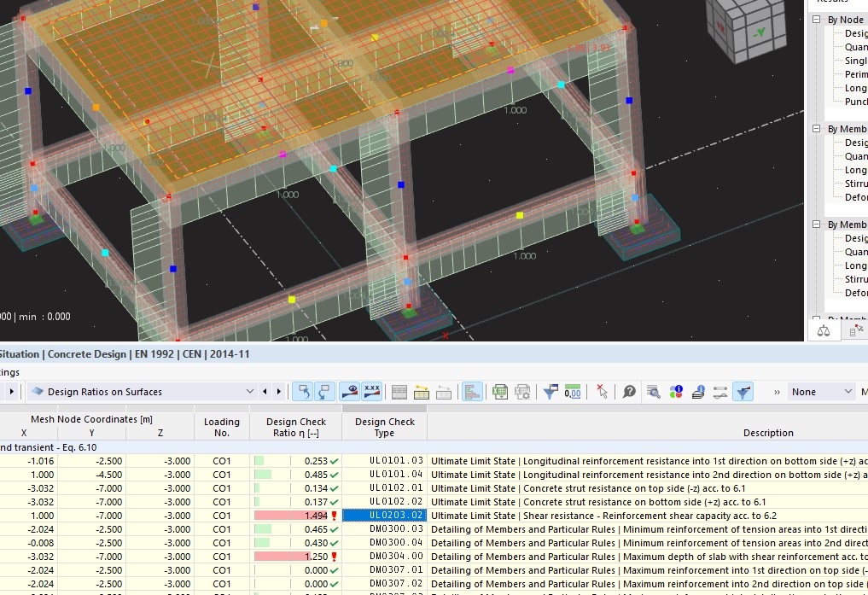
Task: Show more toolbar items via double chevron
Action: click(777, 392)
